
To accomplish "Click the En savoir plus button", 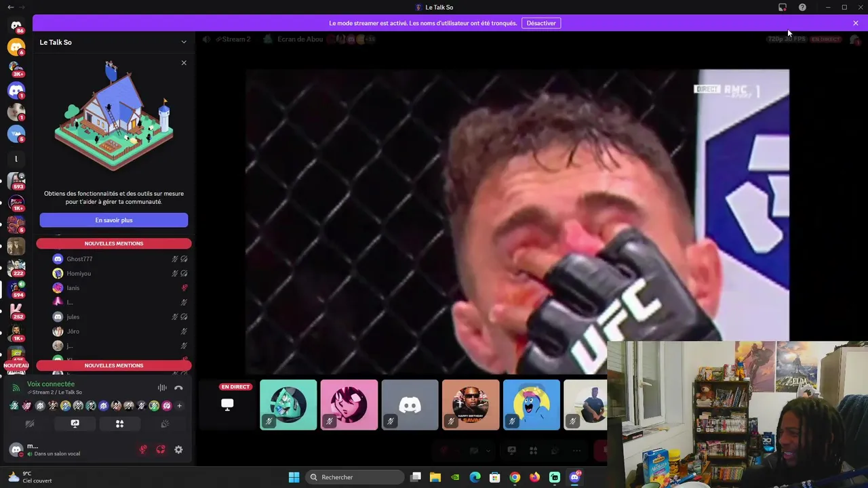I will pyautogui.click(x=114, y=220).
